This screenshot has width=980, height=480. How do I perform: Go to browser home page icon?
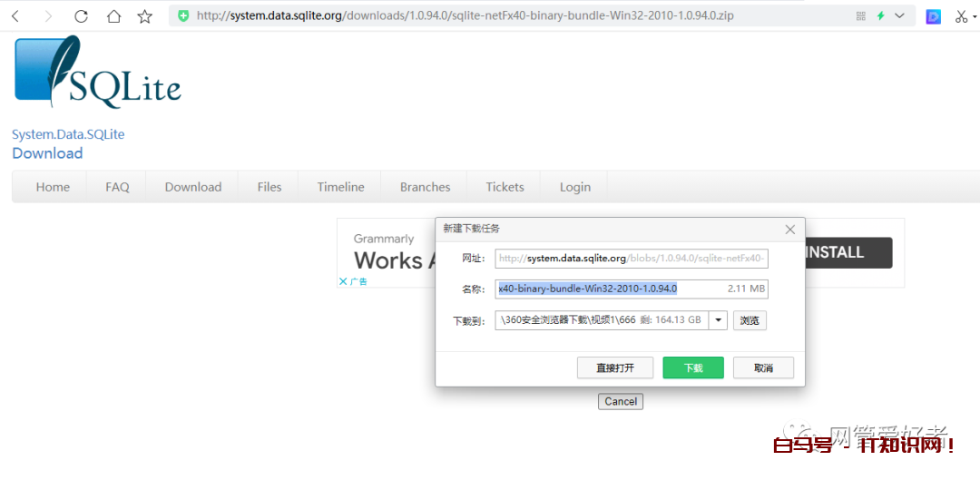click(x=113, y=16)
